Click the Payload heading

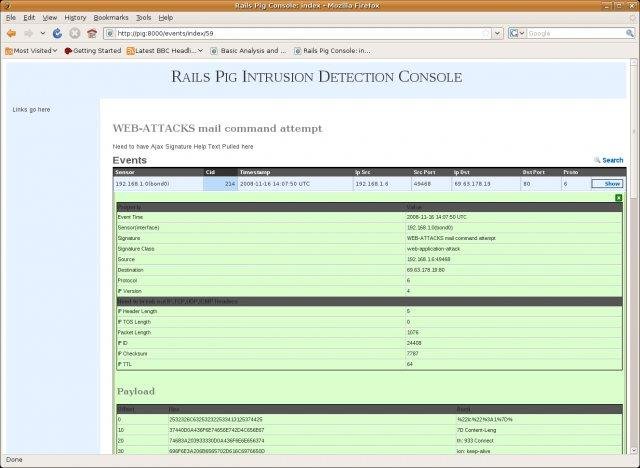coord(136,391)
